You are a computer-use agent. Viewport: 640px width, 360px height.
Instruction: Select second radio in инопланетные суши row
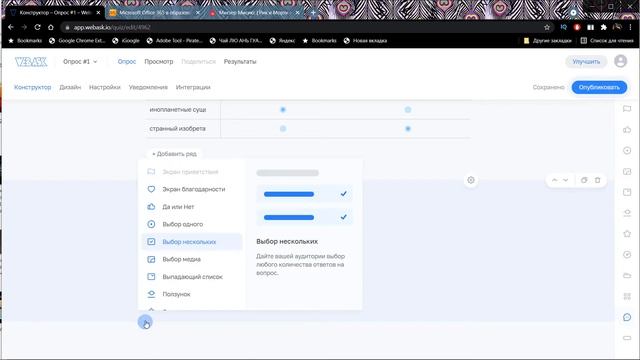click(408, 110)
